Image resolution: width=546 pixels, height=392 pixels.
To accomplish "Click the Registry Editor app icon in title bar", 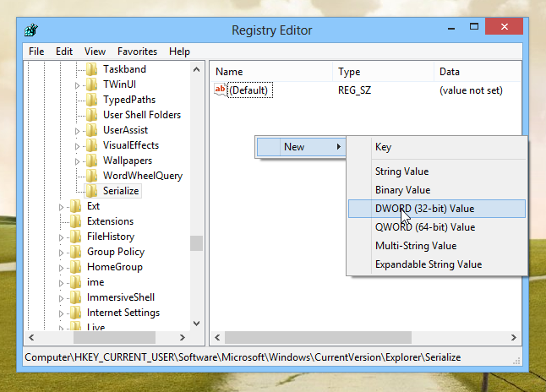I will pyautogui.click(x=31, y=30).
